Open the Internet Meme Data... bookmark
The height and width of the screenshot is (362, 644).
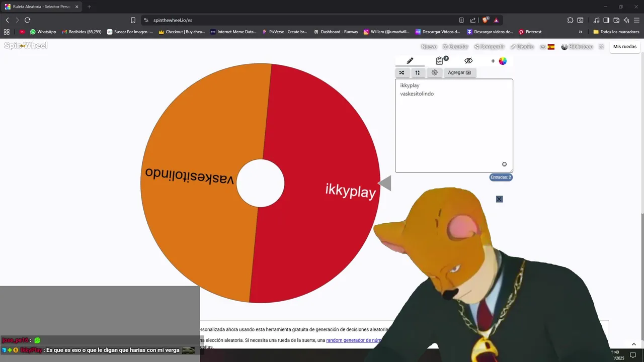coord(233,32)
